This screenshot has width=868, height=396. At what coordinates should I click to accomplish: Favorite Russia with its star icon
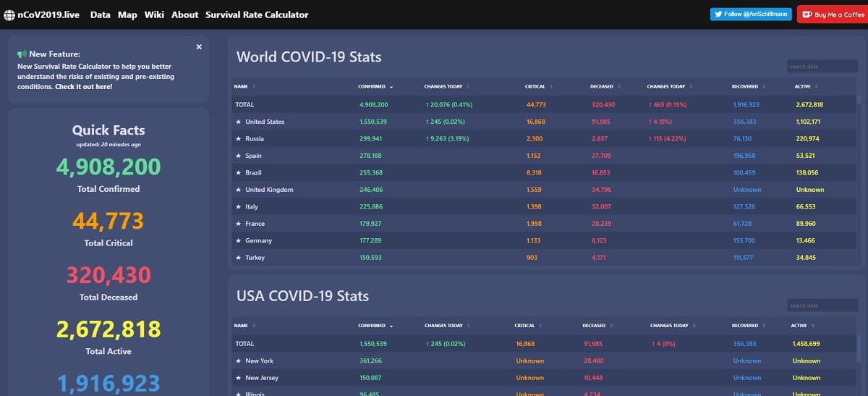238,139
